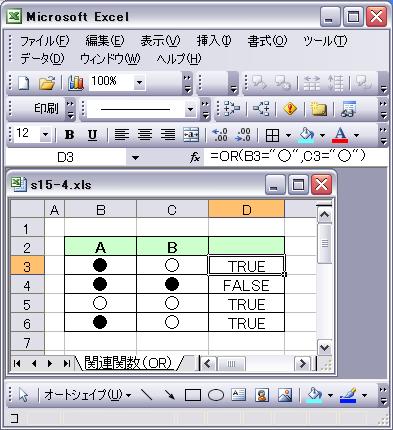Open the zoom 100% dropdown
Screen dimensions: 393x430
[x=139, y=82]
